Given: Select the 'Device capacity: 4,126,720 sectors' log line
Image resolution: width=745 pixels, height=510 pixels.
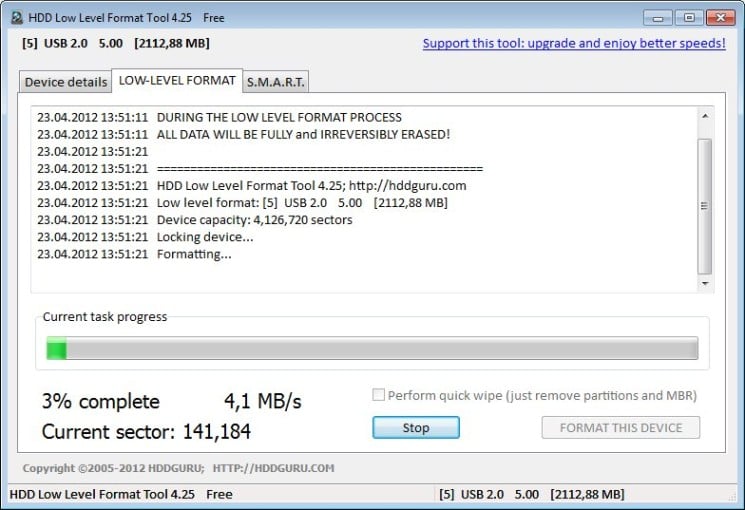Looking at the screenshot, I should click(x=195, y=220).
